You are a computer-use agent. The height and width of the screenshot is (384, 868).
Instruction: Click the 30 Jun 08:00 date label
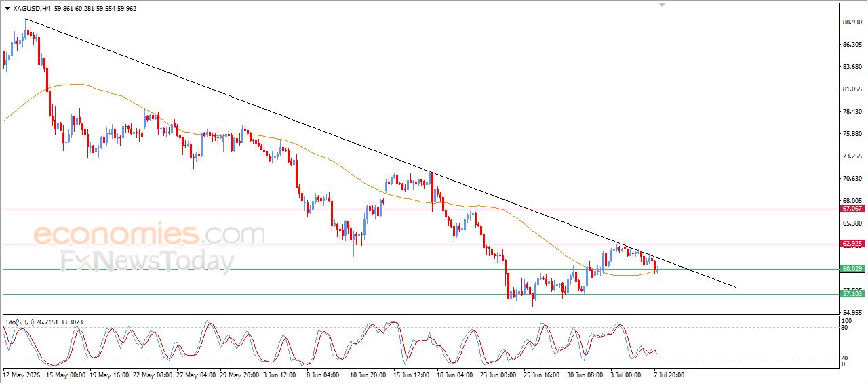585,374
